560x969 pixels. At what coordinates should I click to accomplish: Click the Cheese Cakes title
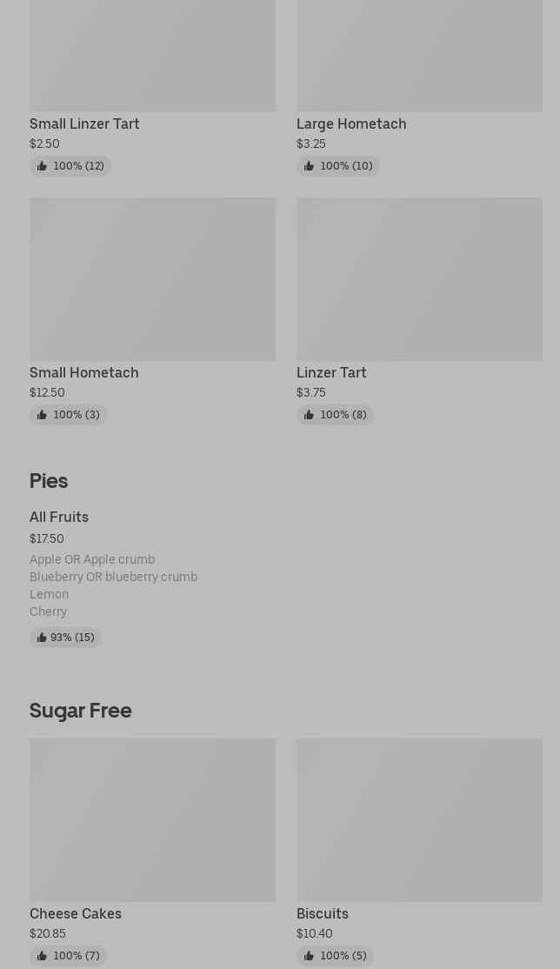click(x=76, y=914)
